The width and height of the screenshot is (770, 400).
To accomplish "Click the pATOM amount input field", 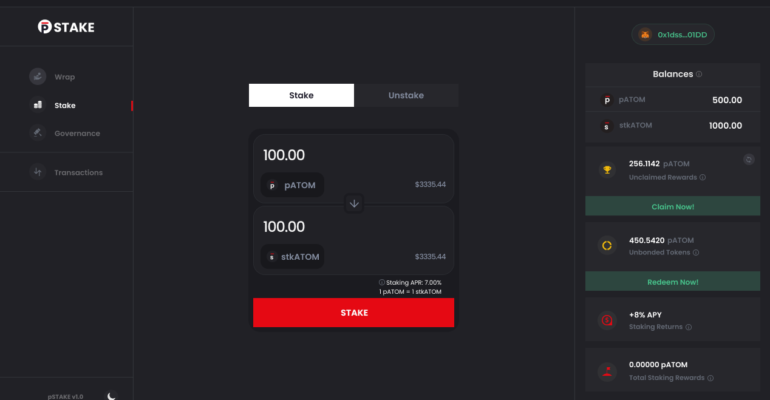I will 340,155.
